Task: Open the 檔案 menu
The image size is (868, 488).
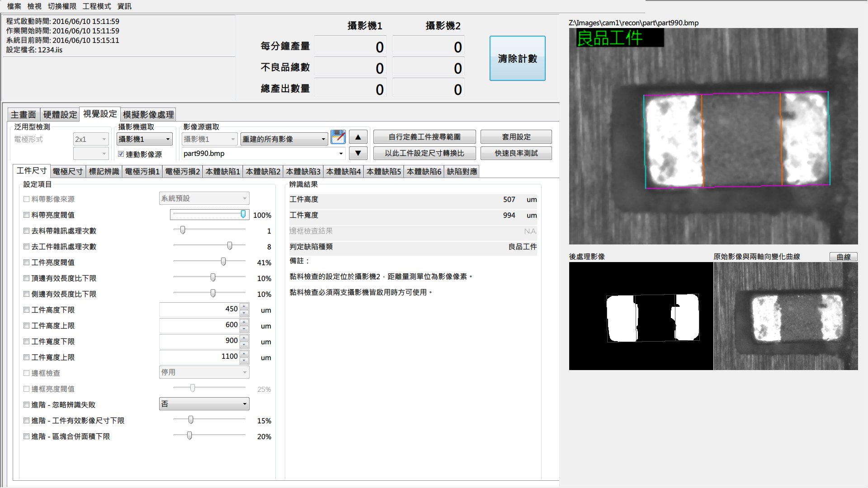Action: tap(14, 6)
